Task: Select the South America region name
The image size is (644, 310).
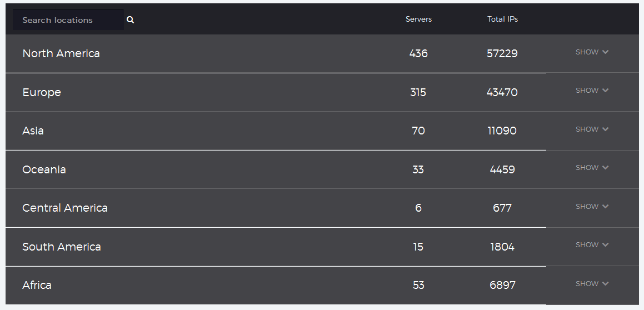Action: (x=62, y=247)
